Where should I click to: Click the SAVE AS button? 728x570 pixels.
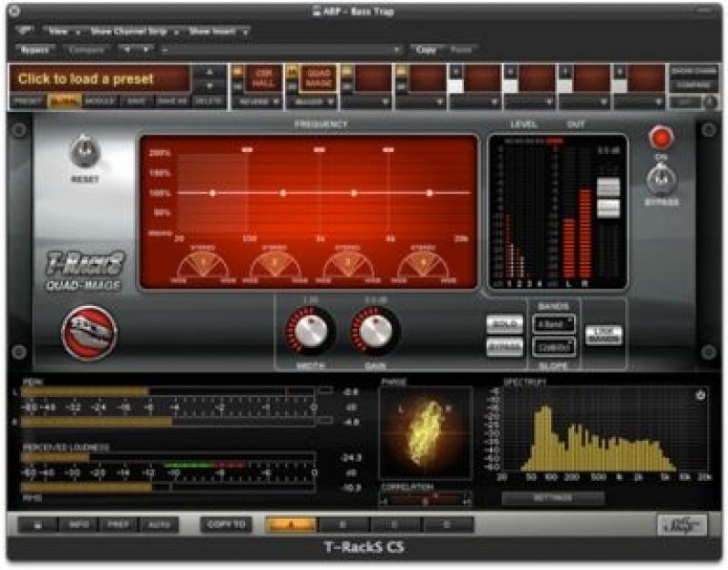coord(172,101)
